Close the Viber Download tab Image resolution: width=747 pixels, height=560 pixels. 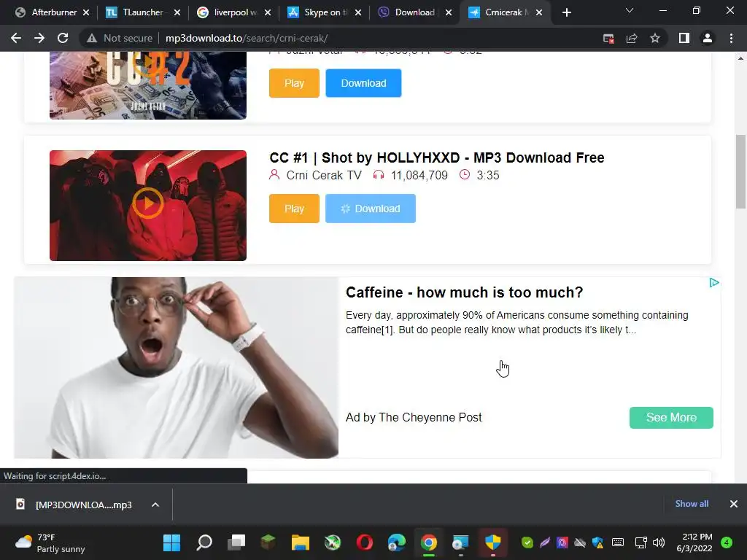click(449, 12)
